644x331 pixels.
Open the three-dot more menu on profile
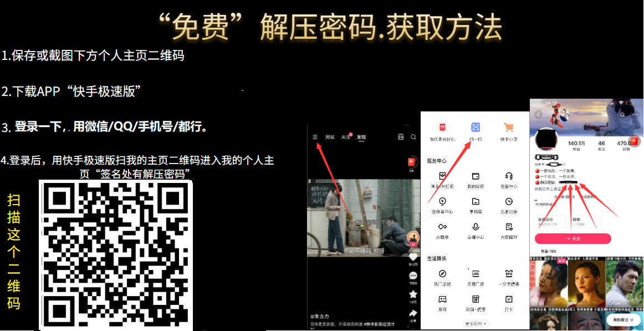636,115
